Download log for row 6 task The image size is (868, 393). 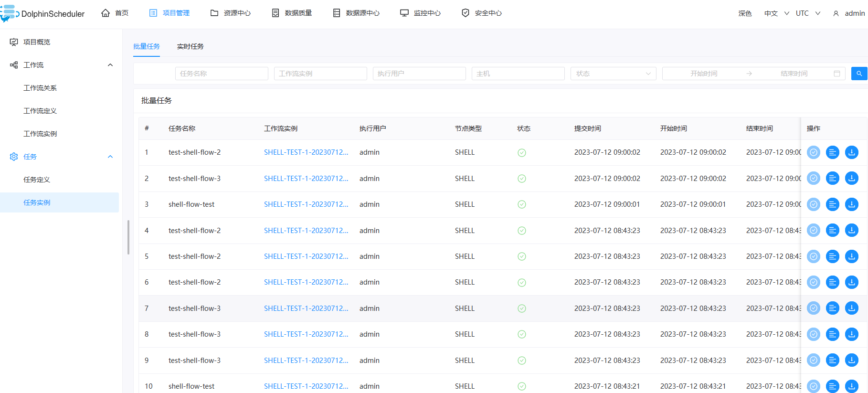coord(852,282)
